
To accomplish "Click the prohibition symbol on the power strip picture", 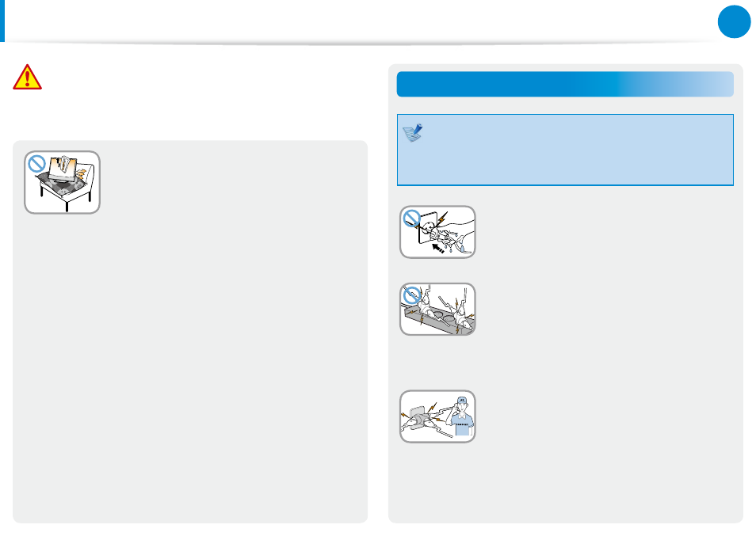I will pos(412,295).
